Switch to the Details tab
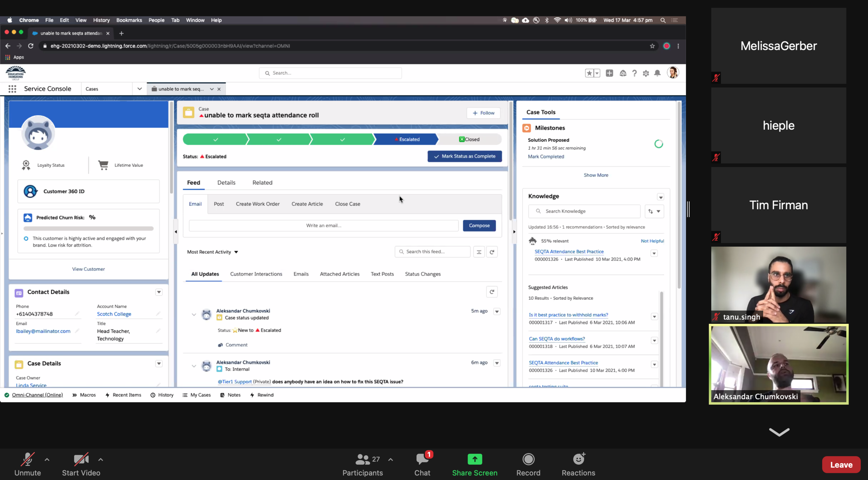Screen dimensions: 868x480 click(x=226, y=182)
